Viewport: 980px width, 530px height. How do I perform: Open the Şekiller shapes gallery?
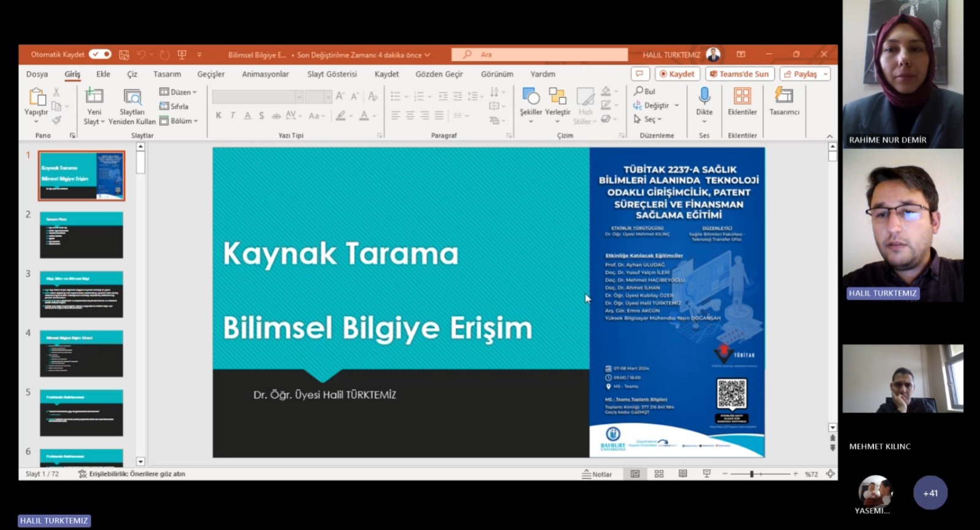[x=530, y=97]
